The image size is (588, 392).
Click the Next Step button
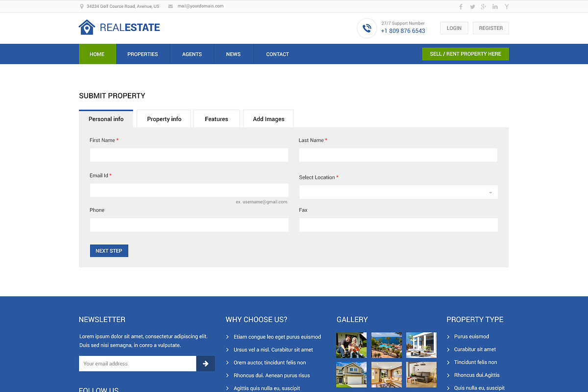pyautogui.click(x=109, y=251)
